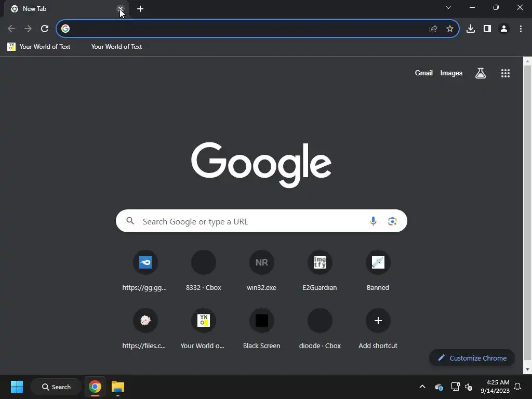Click the magnifier icon in search box
Viewport: 532px width, 399px height.
coord(130,221)
